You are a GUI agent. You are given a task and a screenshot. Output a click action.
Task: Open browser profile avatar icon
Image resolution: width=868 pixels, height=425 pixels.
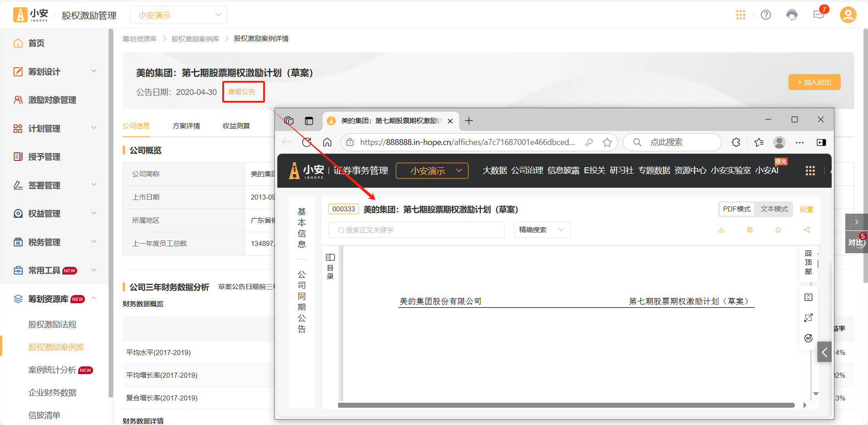[779, 142]
